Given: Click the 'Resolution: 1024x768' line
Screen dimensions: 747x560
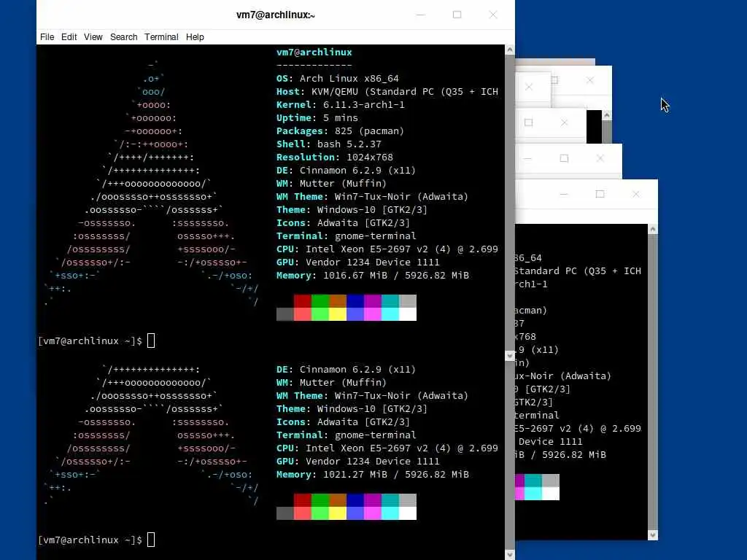Looking at the screenshot, I should [x=334, y=157].
